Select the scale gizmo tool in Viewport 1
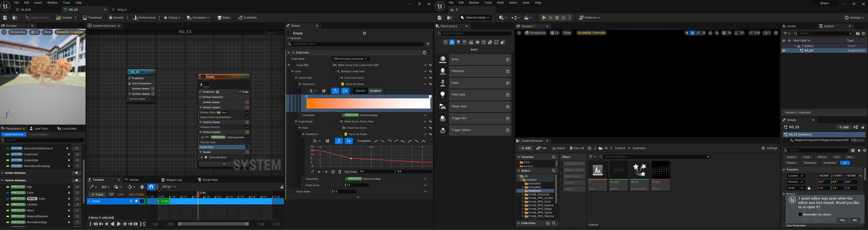Image resolution: width=868 pixels, height=230 pixels. coord(703,33)
